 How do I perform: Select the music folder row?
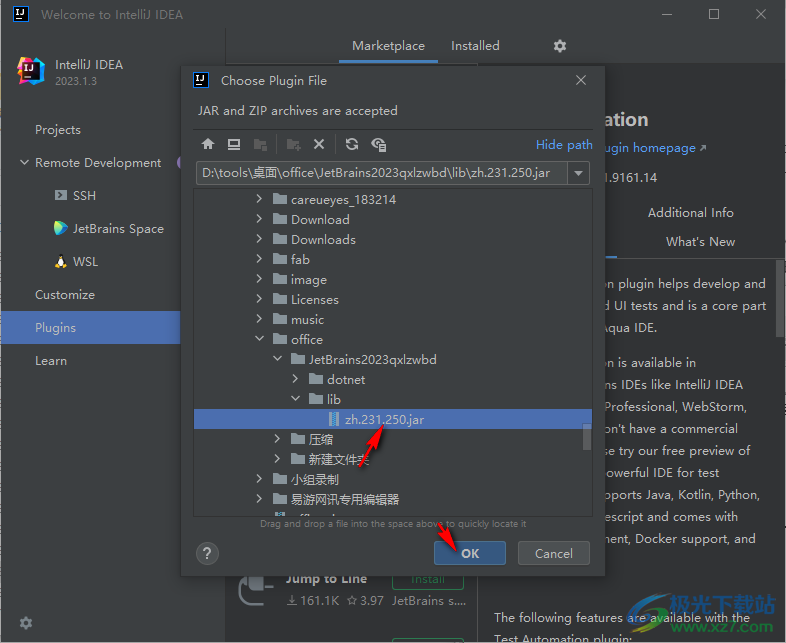click(392, 320)
